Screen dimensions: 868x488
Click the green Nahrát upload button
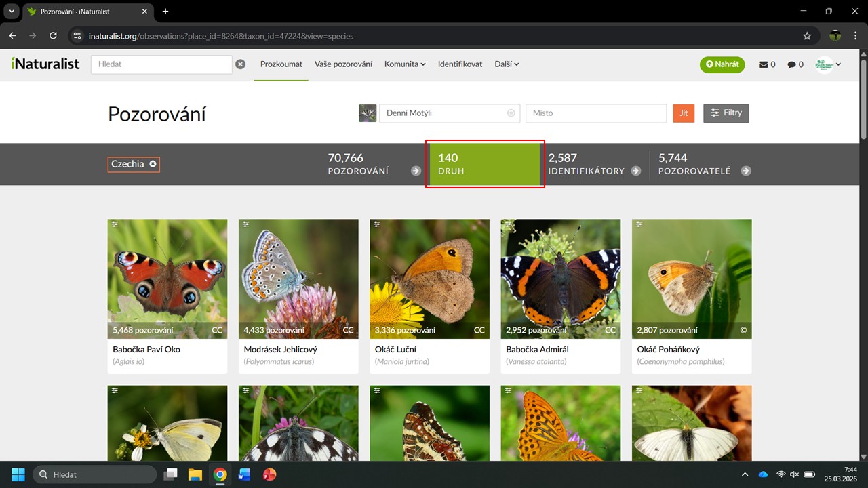pyautogui.click(x=722, y=64)
